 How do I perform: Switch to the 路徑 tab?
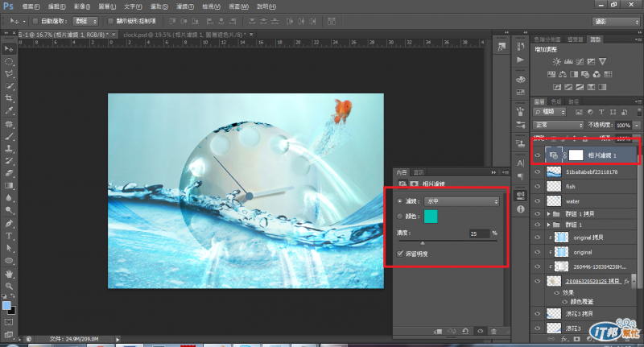[574, 101]
